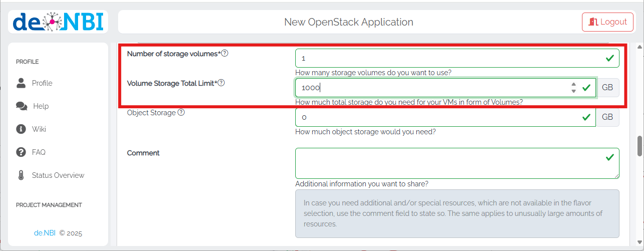The image size is (644, 251).
Task: Click the de.NBI footer link
Action: pyautogui.click(x=45, y=233)
